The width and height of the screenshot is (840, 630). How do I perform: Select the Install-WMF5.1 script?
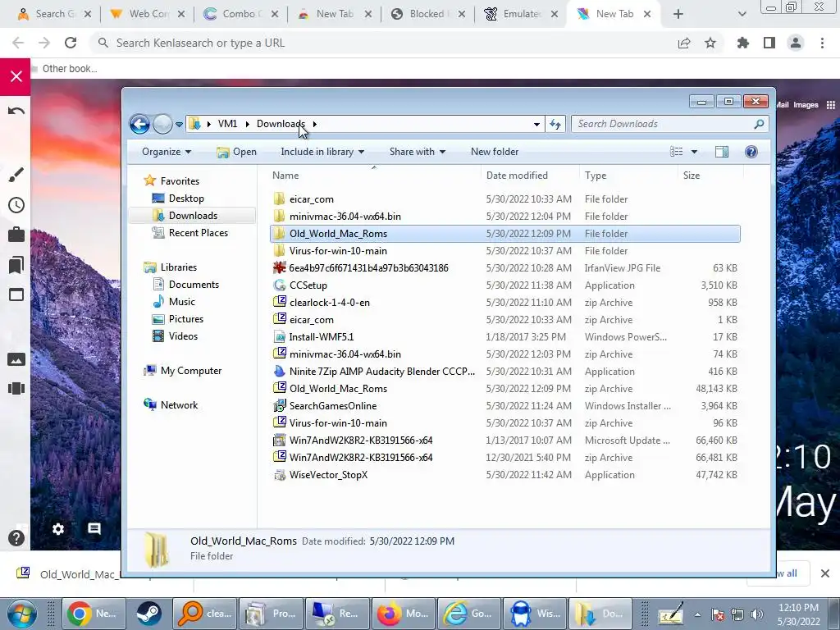tap(504, 337)
